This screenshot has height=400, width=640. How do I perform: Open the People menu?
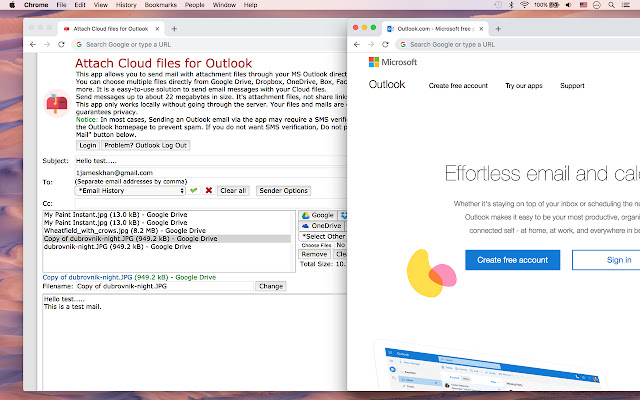(x=194, y=5)
